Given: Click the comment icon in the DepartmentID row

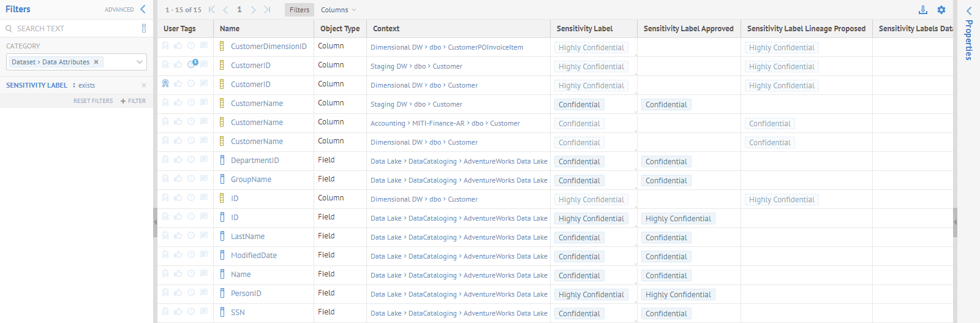Looking at the screenshot, I should pos(204,159).
